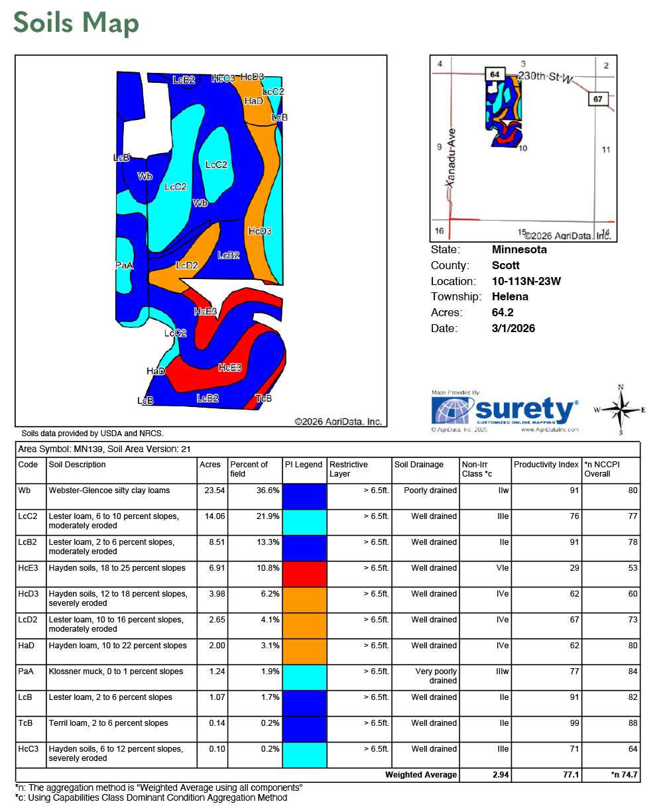Click the Surety globe logo
This screenshot has width=663, height=812.
[x=452, y=410]
